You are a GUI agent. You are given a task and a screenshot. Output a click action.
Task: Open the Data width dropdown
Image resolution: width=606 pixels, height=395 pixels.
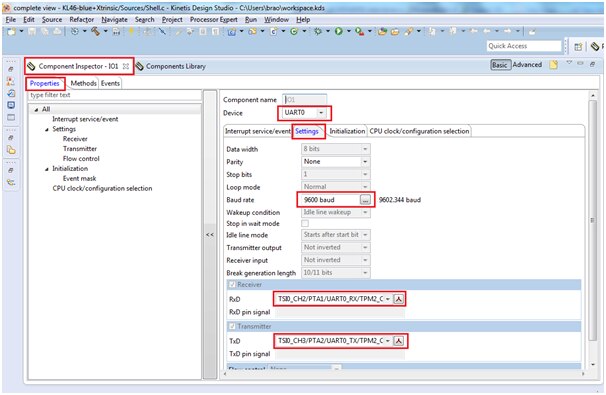coord(365,149)
